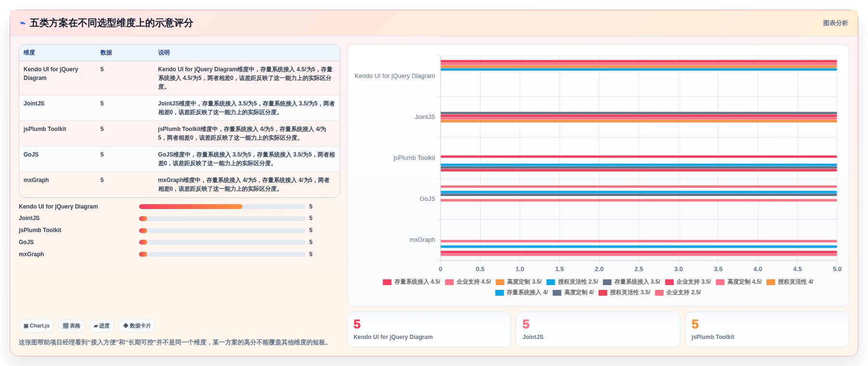The image size is (868, 366).
Task: Click the Kendo UI for jQuery Diagram progress bar
Action: pos(222,207)
